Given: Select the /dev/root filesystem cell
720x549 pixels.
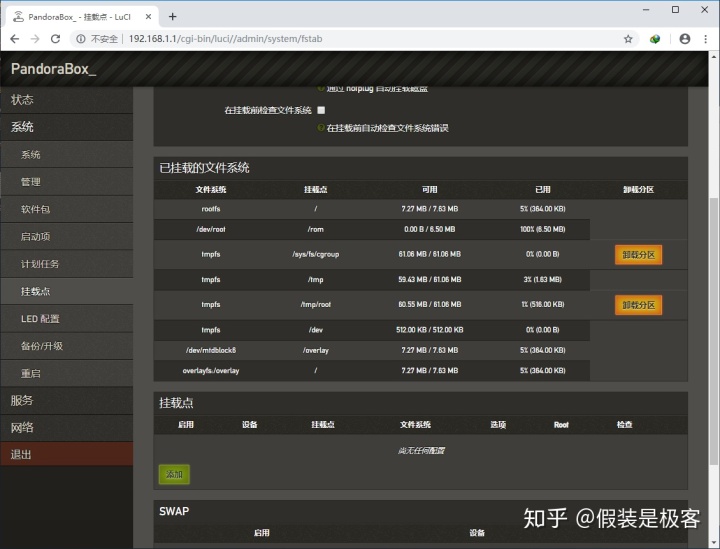Looking at the screenshot, I should click(211, 229).
